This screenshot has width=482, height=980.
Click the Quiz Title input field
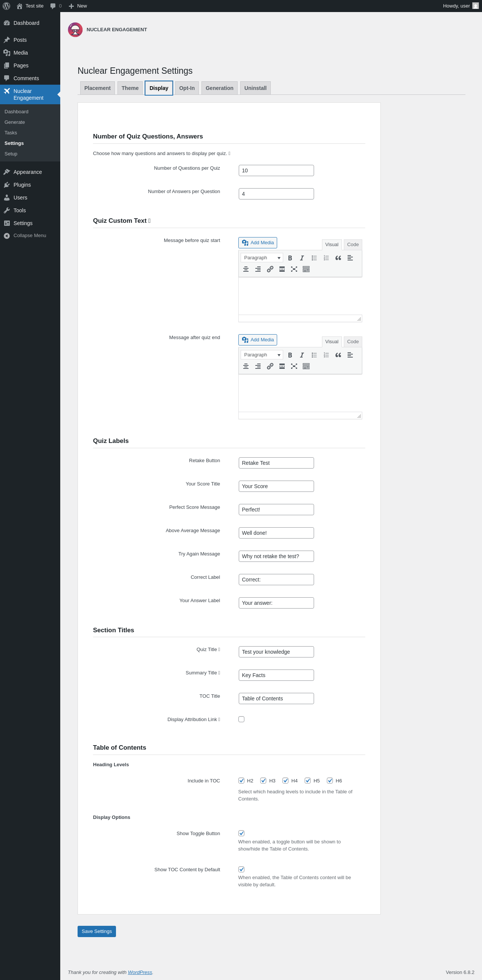[x=276, y=652]
